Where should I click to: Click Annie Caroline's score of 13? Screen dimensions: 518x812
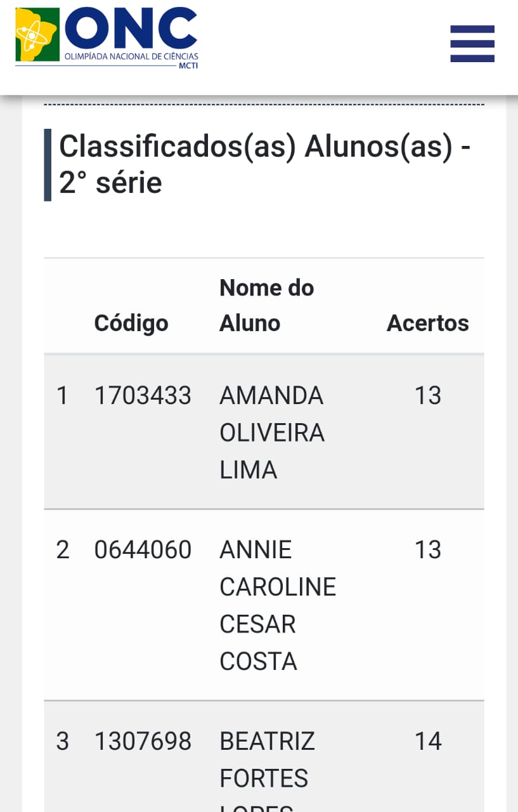coord(428,550)
